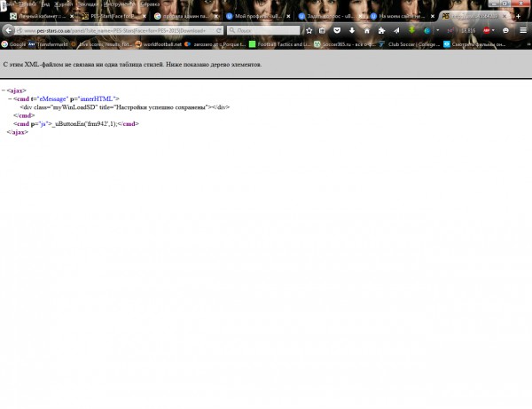Open Soccer365.ru bookmark

point(345,44)
